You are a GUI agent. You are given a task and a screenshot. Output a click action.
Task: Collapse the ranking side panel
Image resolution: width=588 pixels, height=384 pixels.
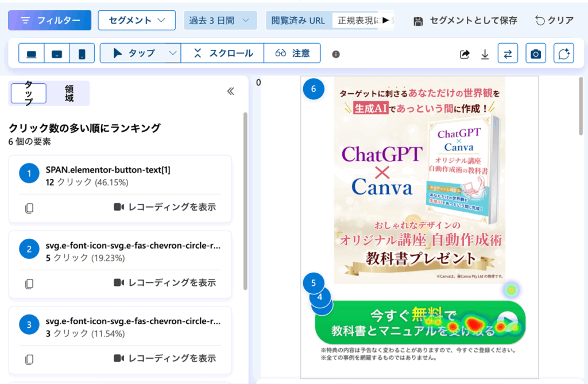pos(231,91)
